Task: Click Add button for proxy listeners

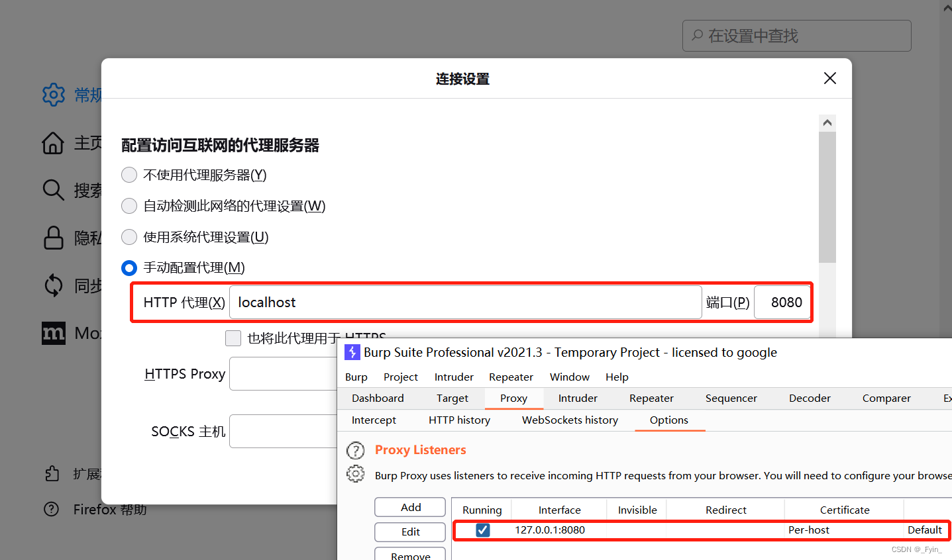Action: coord(410,507)
